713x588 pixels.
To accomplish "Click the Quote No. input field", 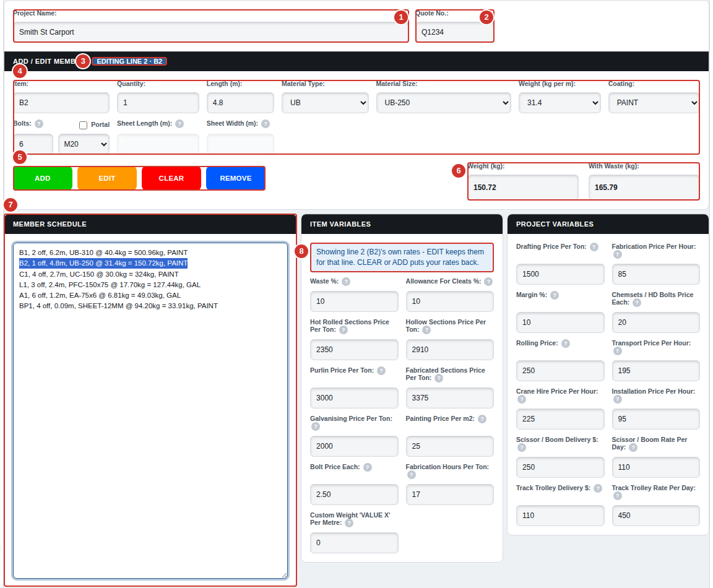I will tap(454, 32).
